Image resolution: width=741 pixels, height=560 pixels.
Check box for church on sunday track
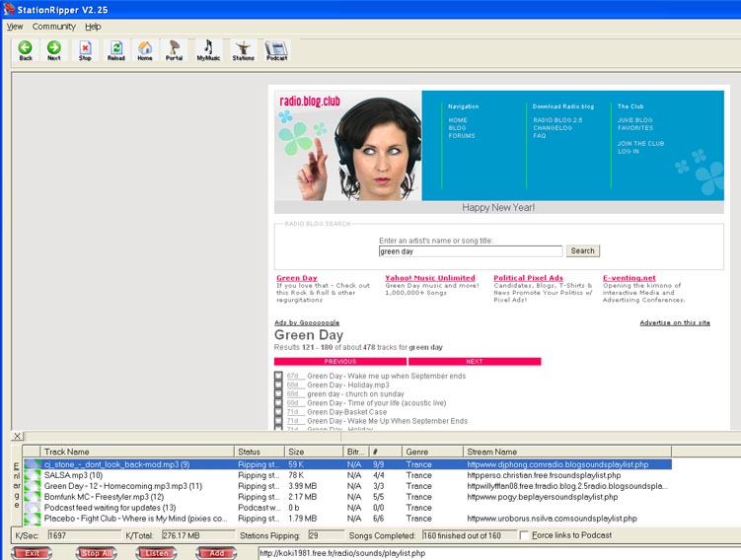click(x=278, y=393)
